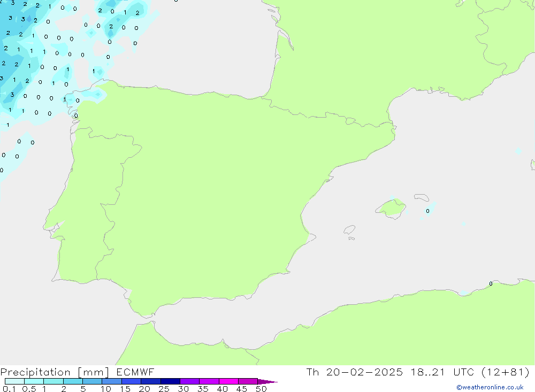Open the weatheronline.co.uk copyright link
Image resolution: width=535 pixels, height=392 pixels.
click(490, 387)
